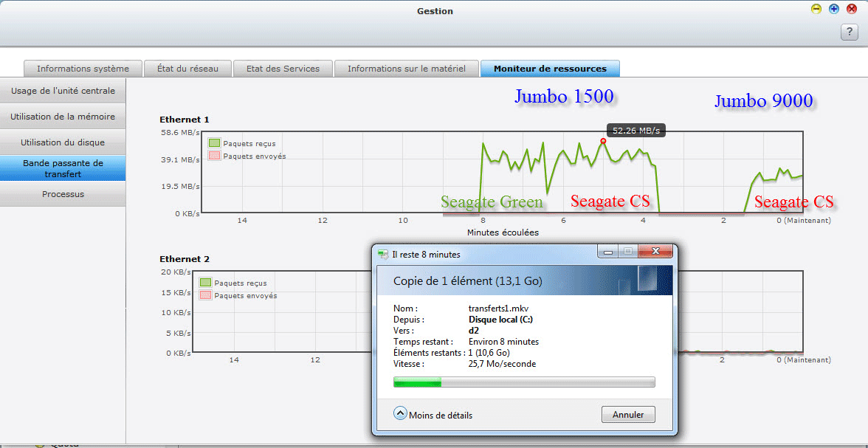Click the 52.26 MB/s tooltip
Viewport: 868px width, 448px height.
pos(636,131)
